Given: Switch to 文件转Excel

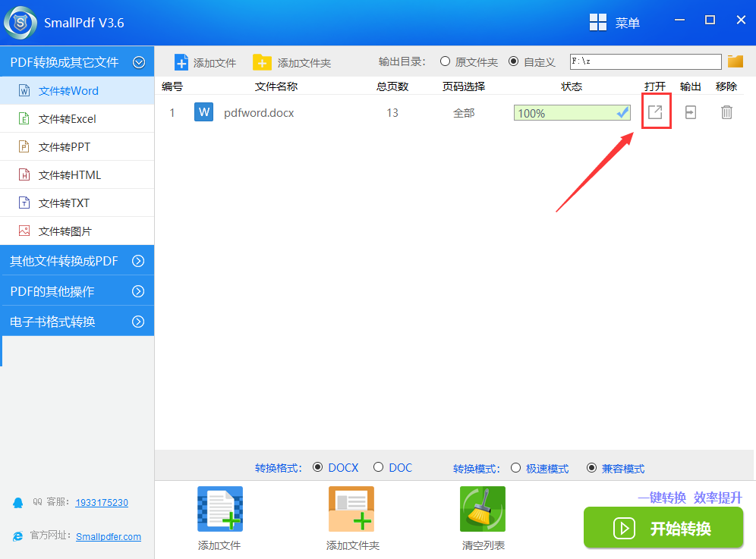Looking at the screenshot, I should [77, 118].
